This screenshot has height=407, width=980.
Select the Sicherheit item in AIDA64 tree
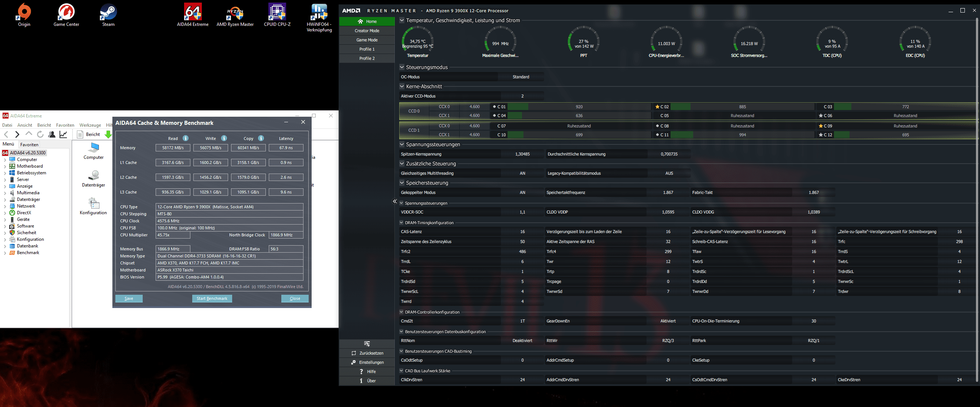tap(27, 233)
